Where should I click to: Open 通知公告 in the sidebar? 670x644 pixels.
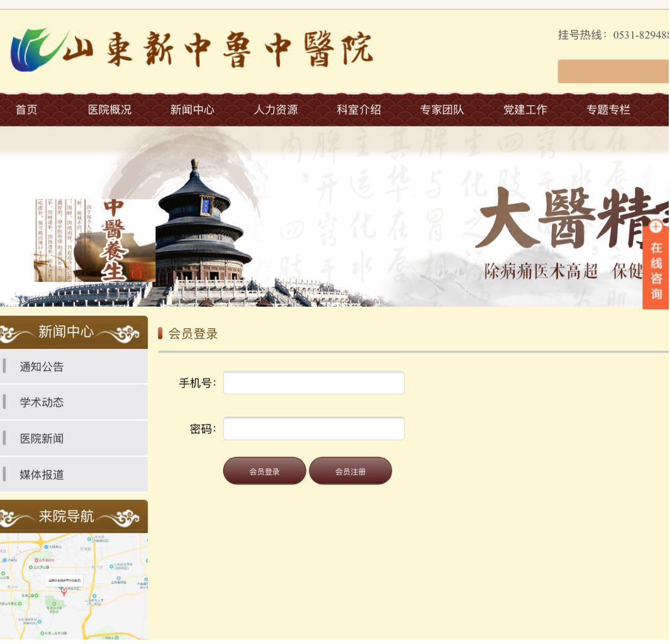coord(42,367)
